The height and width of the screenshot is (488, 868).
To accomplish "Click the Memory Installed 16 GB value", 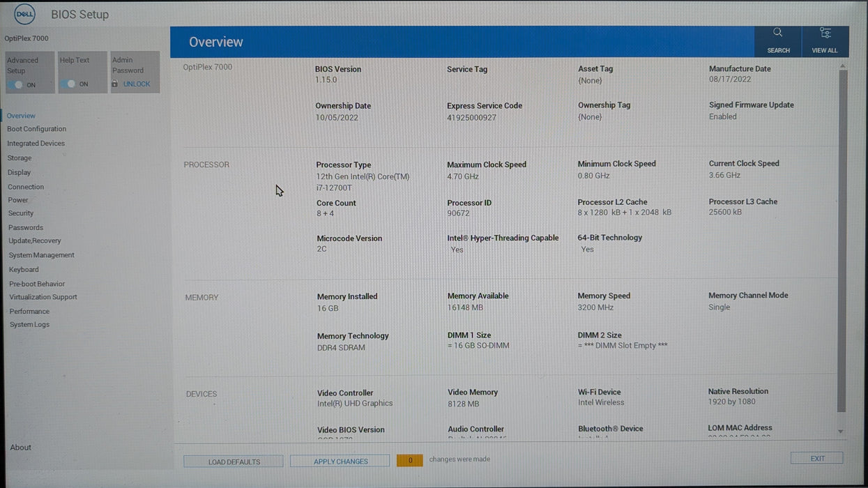I will click(328, 308).
